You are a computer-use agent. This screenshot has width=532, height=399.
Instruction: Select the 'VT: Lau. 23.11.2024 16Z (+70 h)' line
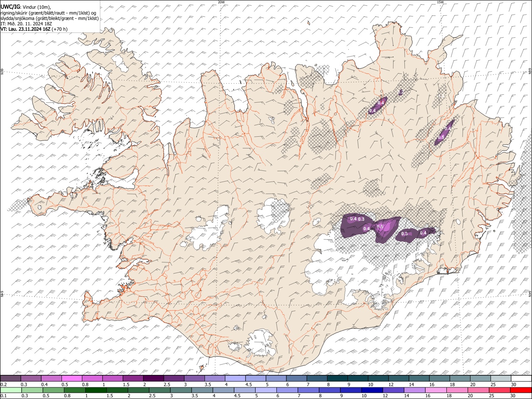click(x=34, y=29)
